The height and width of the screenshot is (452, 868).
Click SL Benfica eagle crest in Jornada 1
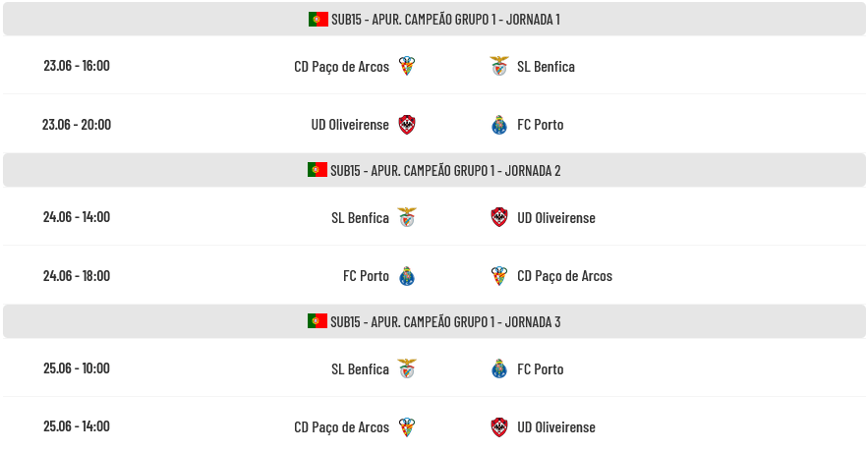pos(498,66)
